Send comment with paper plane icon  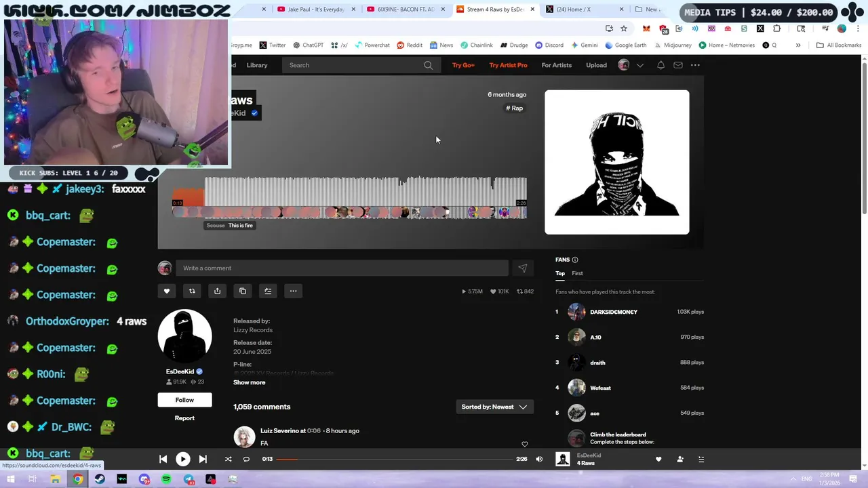coord(522,268)
